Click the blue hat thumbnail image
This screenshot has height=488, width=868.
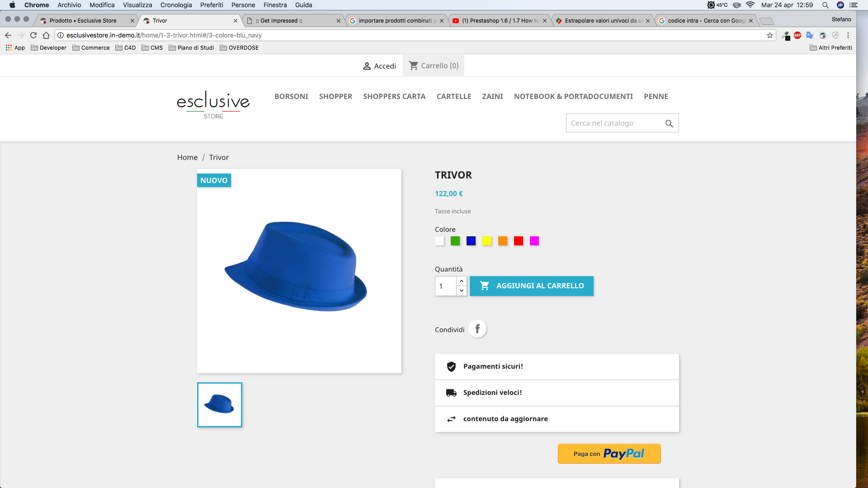(x=220, y=405)
